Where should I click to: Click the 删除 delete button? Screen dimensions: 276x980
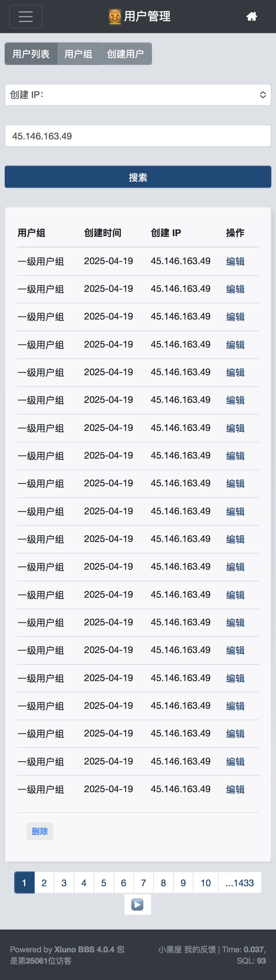tap(40, 831)
